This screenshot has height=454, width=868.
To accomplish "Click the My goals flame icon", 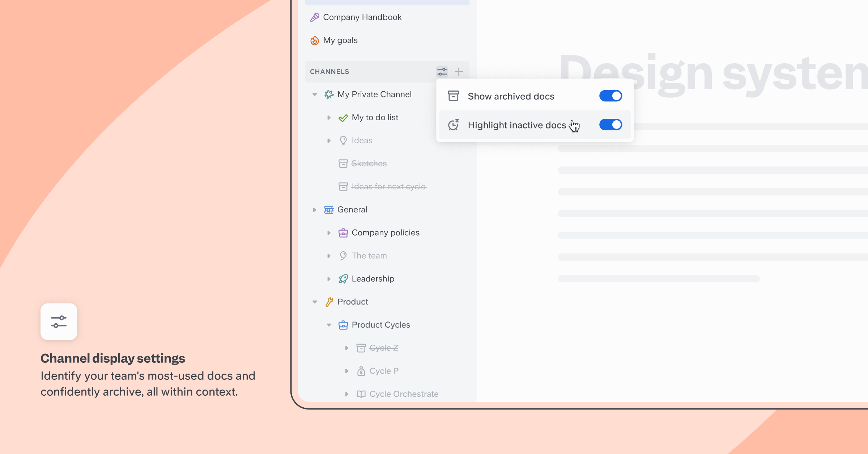I will click(x=315, y=40).
